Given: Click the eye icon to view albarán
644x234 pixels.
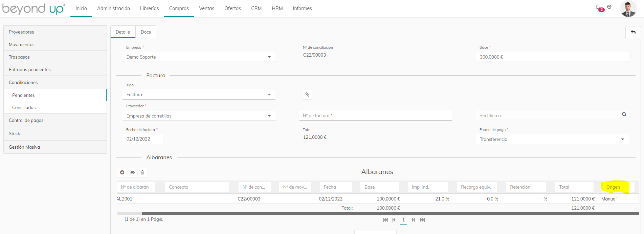Looking at the screenshot, I should (132, 172).
